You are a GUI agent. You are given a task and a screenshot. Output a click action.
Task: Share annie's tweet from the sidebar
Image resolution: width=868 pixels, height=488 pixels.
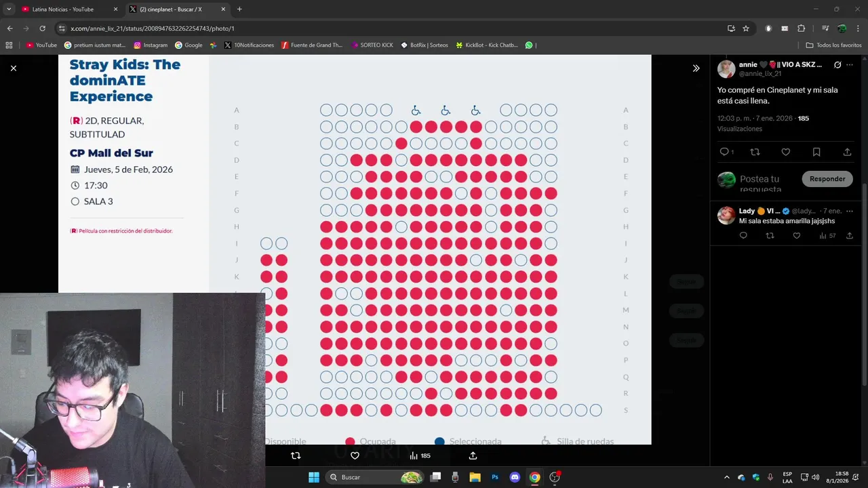click(847, 152)
